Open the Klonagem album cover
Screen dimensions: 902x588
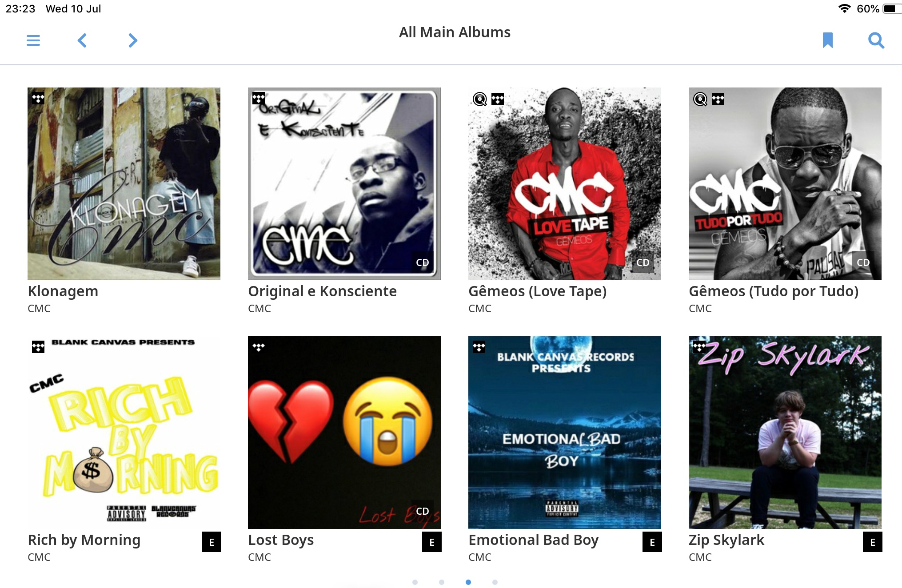[x=124, y=183]
